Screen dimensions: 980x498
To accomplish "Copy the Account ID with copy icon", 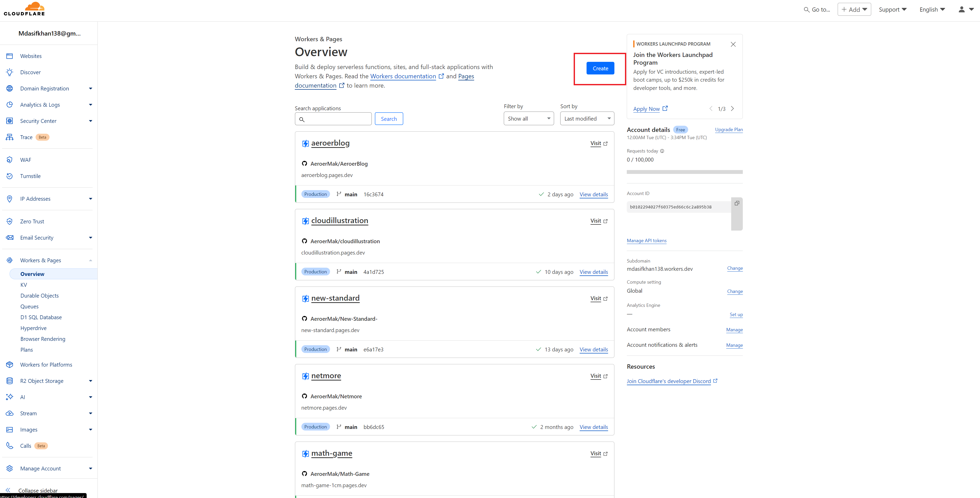I will click(x=737, y=203).
